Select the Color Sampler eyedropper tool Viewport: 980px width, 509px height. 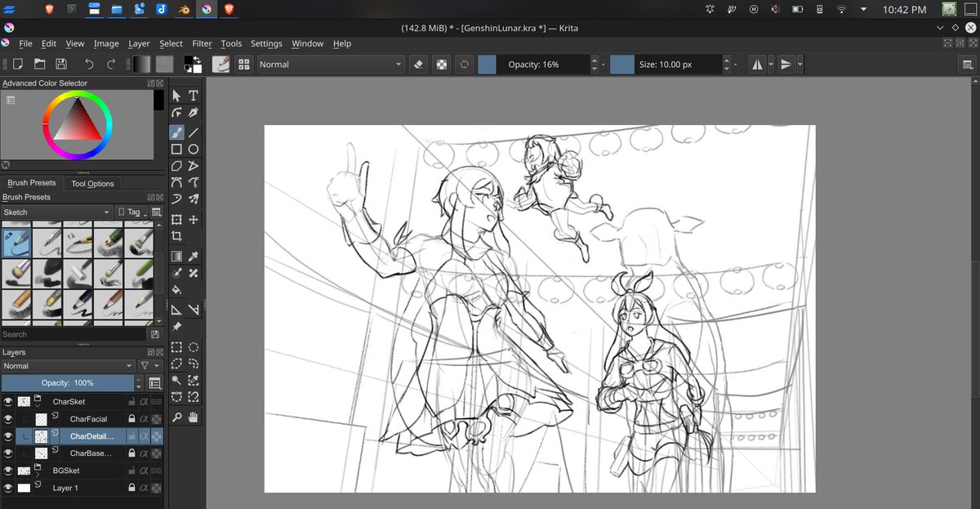(x=194, y=256)
